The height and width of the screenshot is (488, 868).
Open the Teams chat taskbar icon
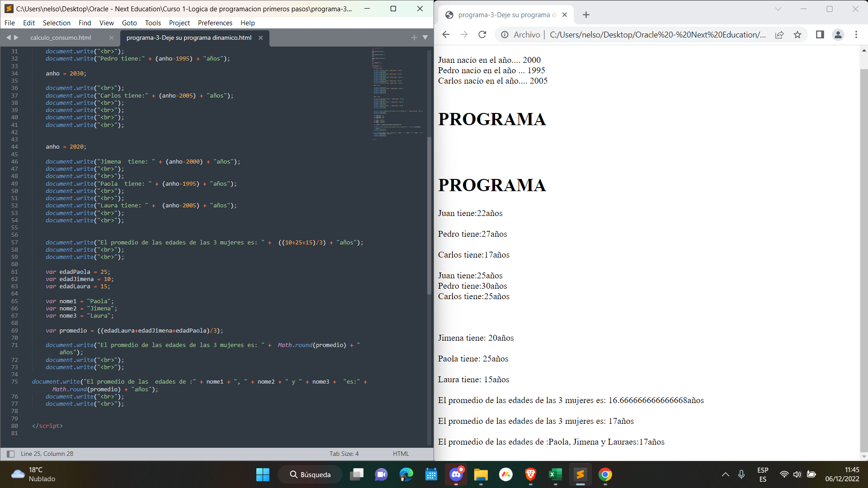[x=381, y=474]
